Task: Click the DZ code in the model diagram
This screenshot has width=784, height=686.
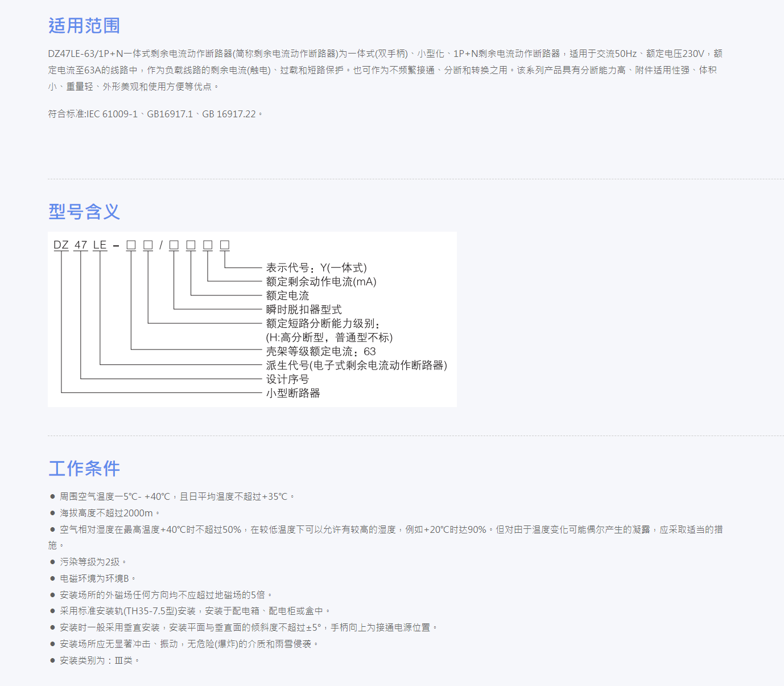Action: [x=61, y=245]
